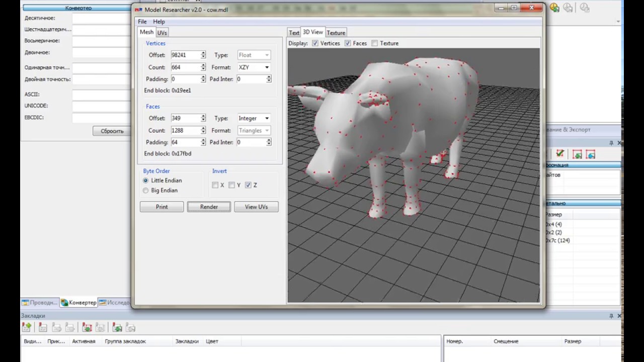Click the green checkmark icon in right panel
The width and height of the screenshot is (644, 362).
tap(560, 154)
